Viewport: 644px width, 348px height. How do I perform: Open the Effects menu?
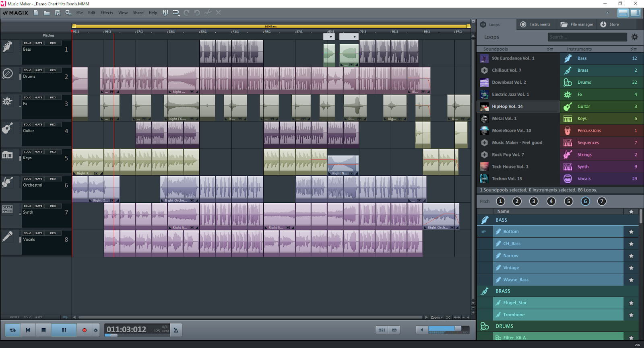point(107,12)
